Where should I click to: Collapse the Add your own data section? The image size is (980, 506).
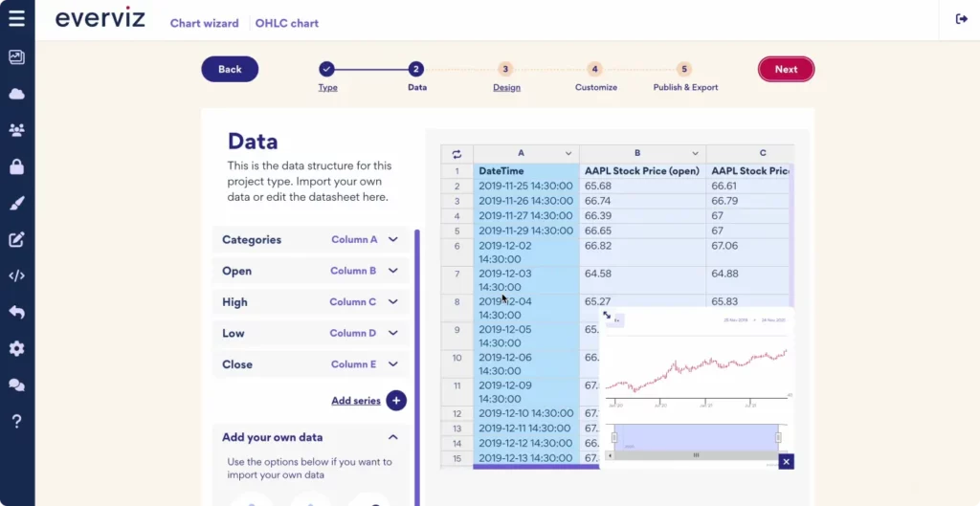point(392,437)
